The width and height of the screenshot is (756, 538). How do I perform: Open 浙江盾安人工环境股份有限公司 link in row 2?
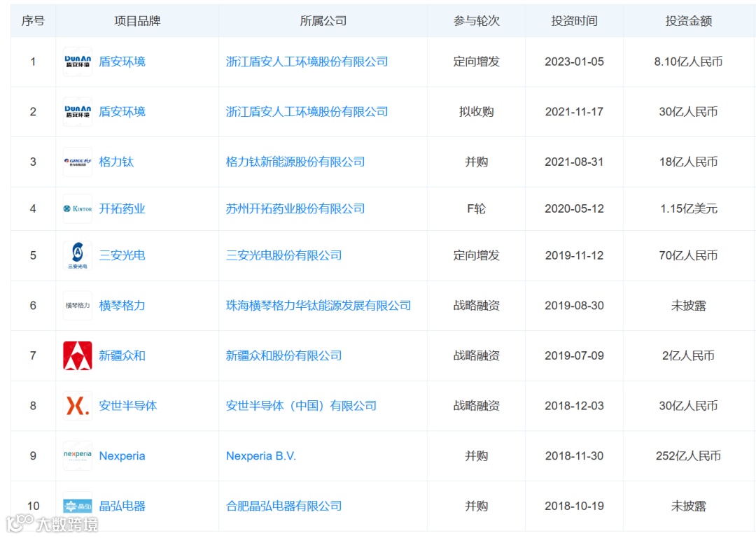pos(307,112)
